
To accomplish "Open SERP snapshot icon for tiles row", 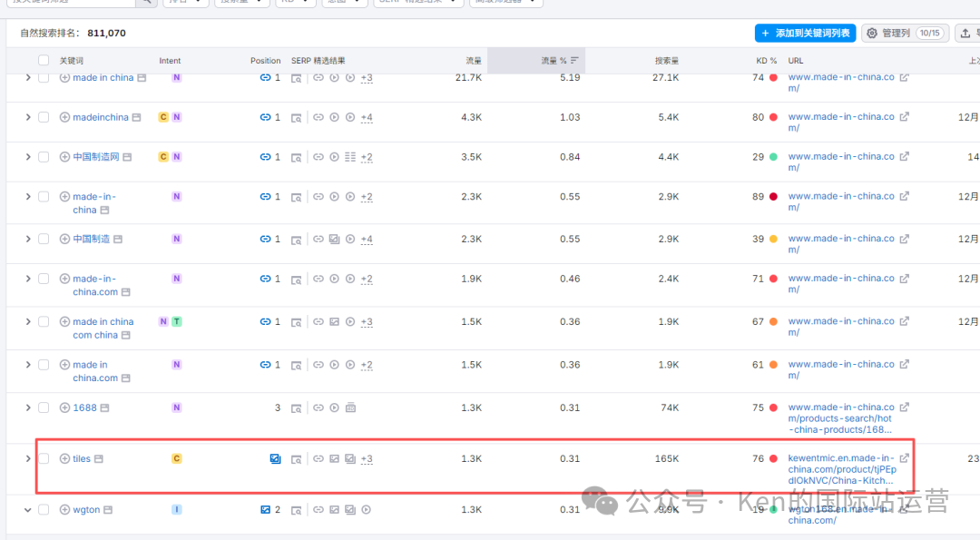I will pyautogui.click(x=296, y=459).
